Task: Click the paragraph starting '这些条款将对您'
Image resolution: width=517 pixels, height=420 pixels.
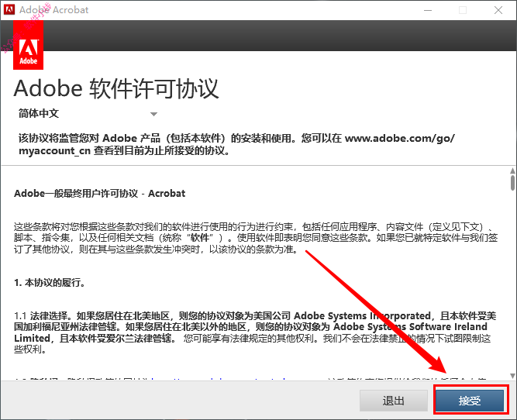Action: click(256, 238)
